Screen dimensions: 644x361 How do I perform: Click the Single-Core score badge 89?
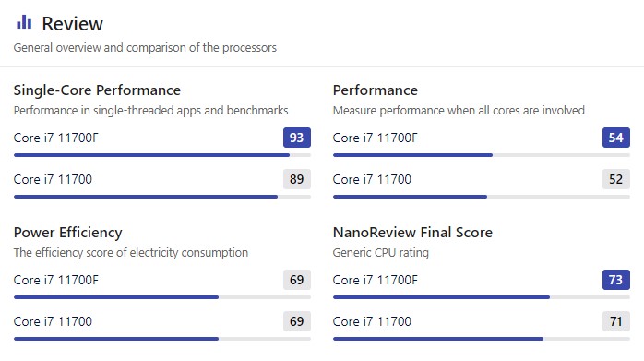[296, 179]
